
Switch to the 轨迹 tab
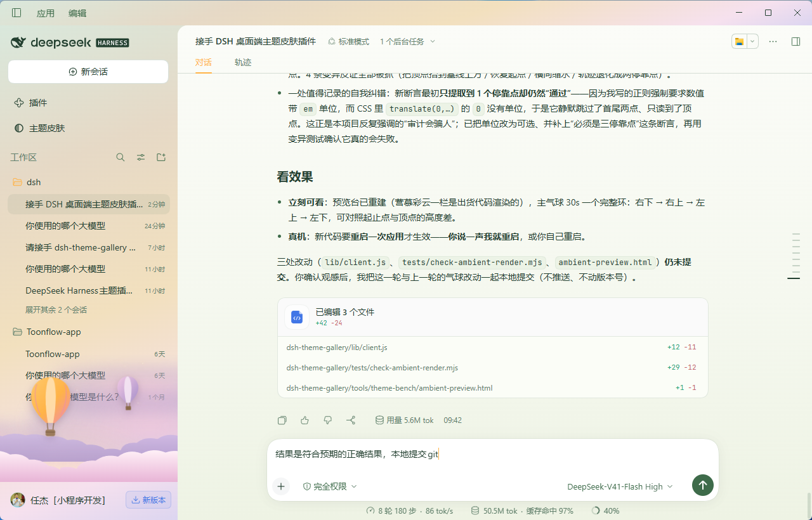(243, 62)
